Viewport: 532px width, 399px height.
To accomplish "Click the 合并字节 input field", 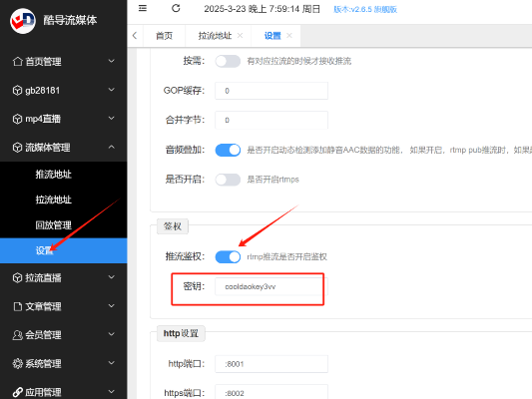I will pos(271,120).
